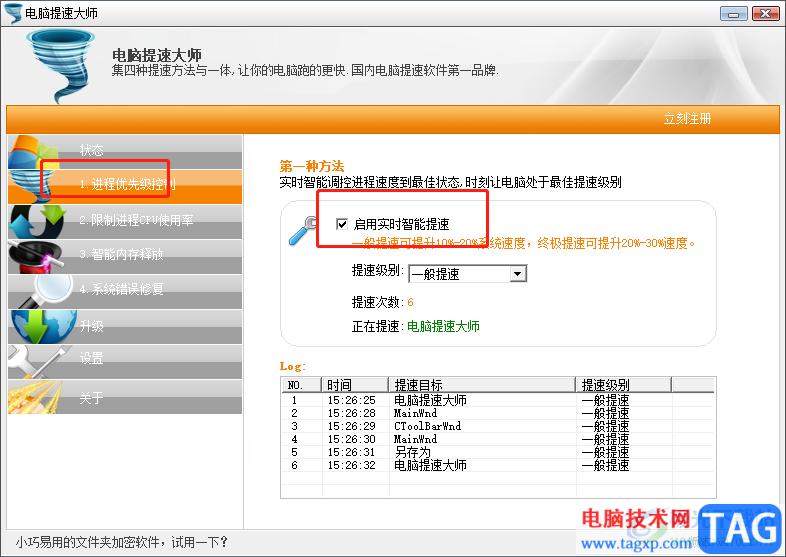The image size is (786, 557).
Task: Click the blue magnifier icon beside checkbox
Action: (302, 230)
